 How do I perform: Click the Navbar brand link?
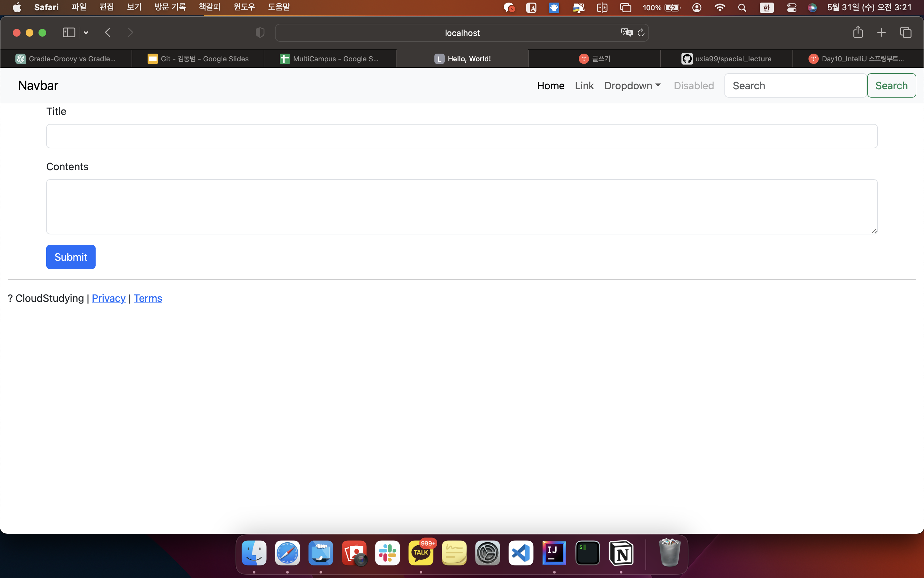click(x=38, y=85)
